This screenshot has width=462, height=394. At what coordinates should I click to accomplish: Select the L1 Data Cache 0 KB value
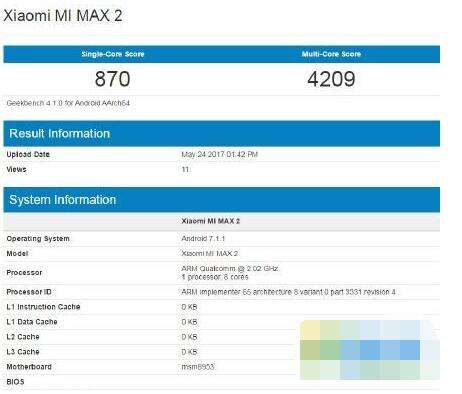click(189, 322)
